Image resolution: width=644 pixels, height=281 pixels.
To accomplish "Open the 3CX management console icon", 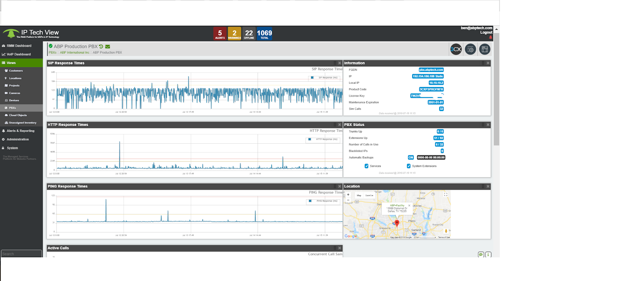I will pyautogui.click(x=456, y=50).
